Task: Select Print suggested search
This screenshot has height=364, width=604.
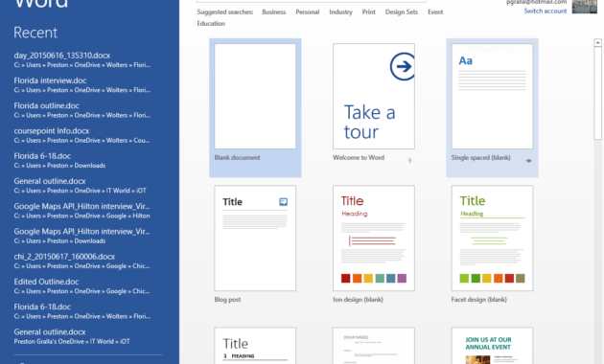Action: (x=369, y=11)
